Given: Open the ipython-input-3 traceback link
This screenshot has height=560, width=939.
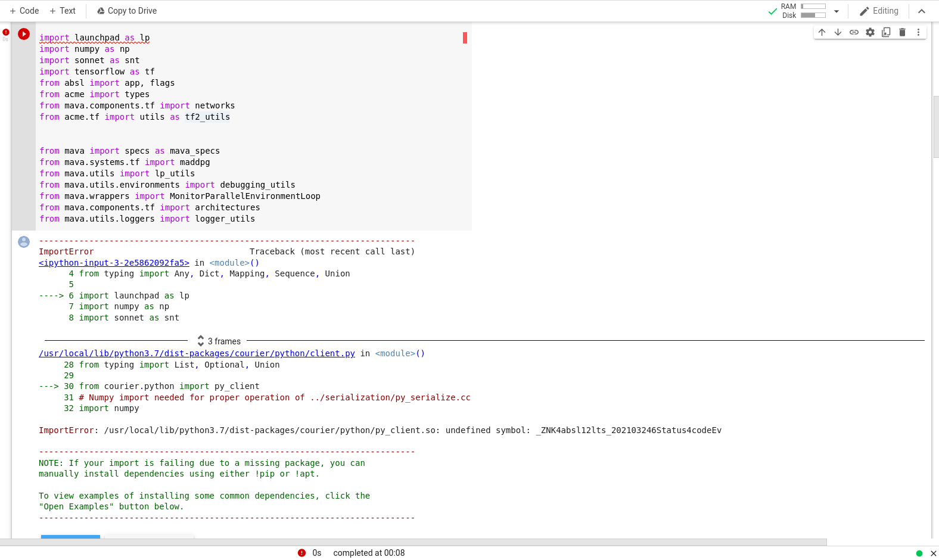Looking at the screenshot, I should (x=114, y=263).
